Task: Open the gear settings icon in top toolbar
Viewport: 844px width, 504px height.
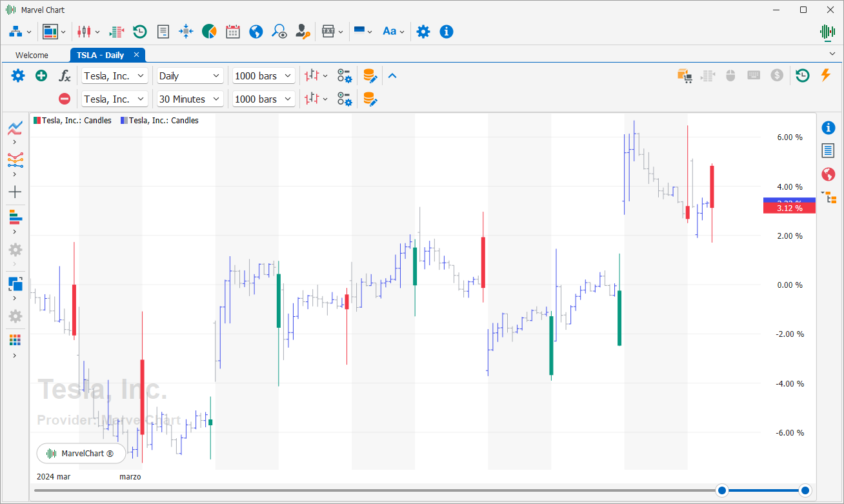Action: (423, 31)
